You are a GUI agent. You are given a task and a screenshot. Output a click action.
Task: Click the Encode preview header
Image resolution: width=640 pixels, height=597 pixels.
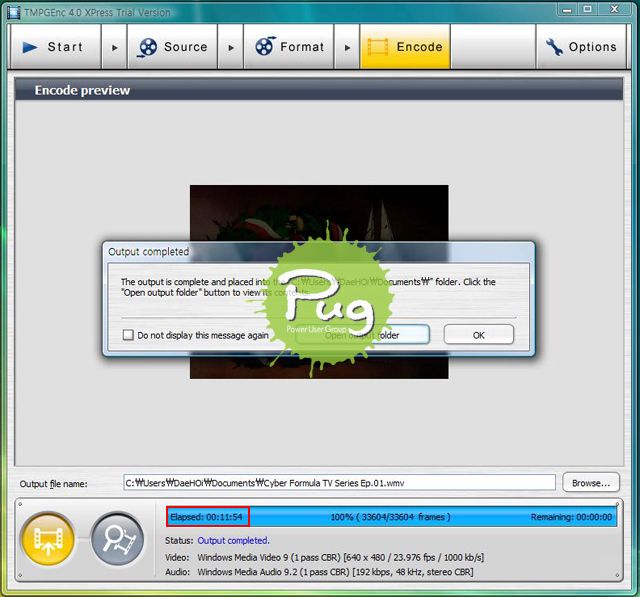click(319, 90)
